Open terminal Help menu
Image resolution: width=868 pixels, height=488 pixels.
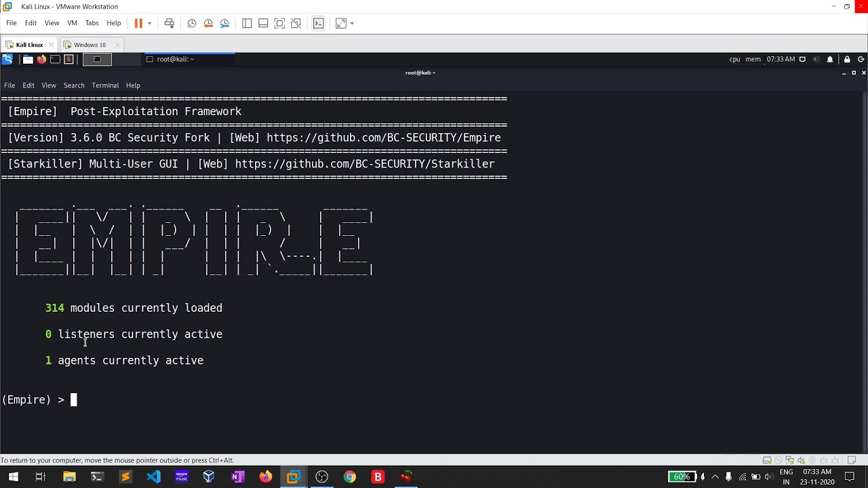tap(133, 85)
